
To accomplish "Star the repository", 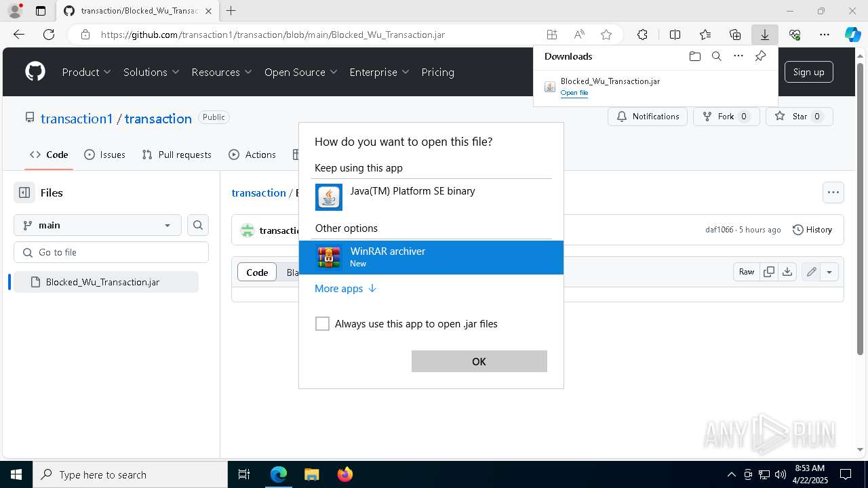I will [x=800, y=117].
